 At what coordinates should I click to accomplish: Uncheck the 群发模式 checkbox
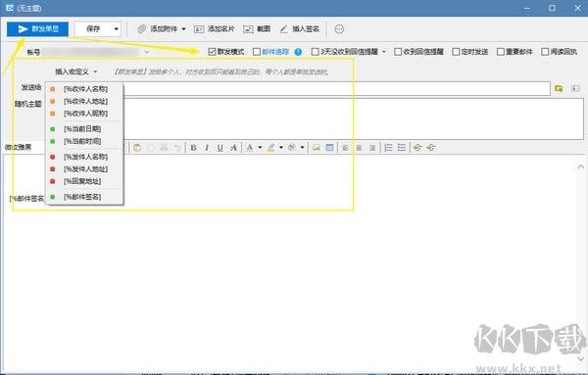[x=212, y=52]
